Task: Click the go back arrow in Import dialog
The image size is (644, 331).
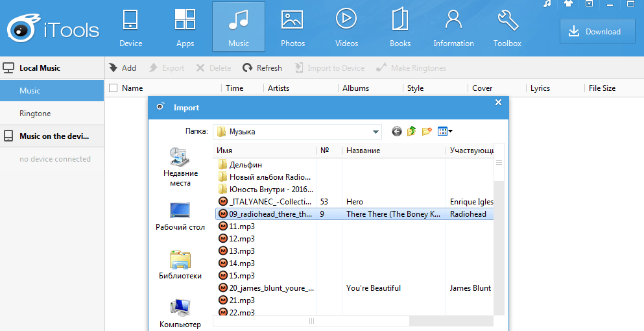Action: tap(397, 132)
